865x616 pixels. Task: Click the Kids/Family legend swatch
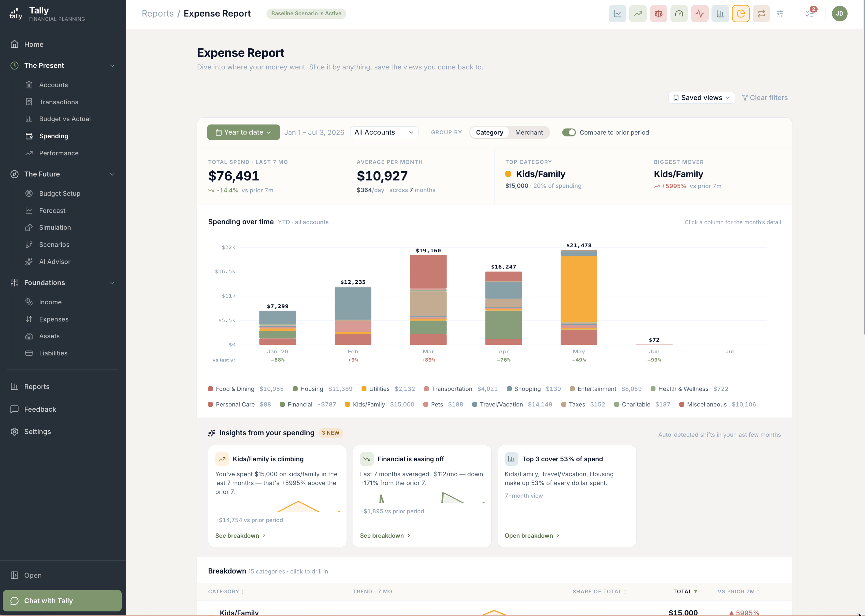[x=347, y=404]
